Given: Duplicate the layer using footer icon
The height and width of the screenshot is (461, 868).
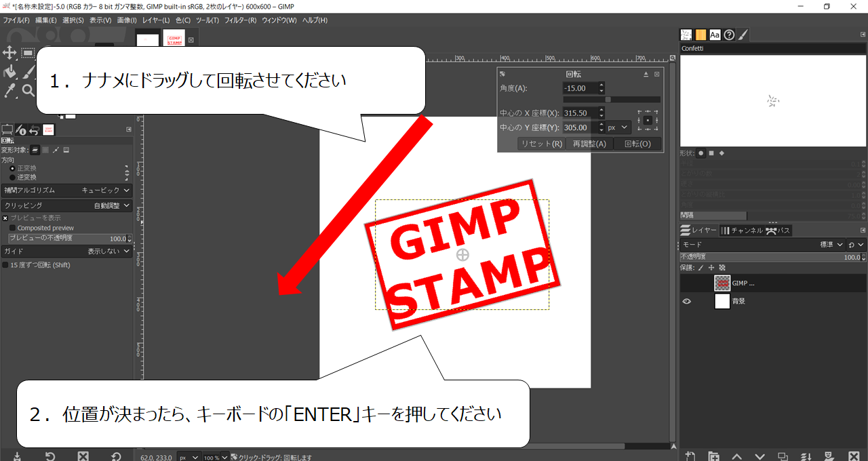Looking at the screenshot, I should click(x=783, y=456).
